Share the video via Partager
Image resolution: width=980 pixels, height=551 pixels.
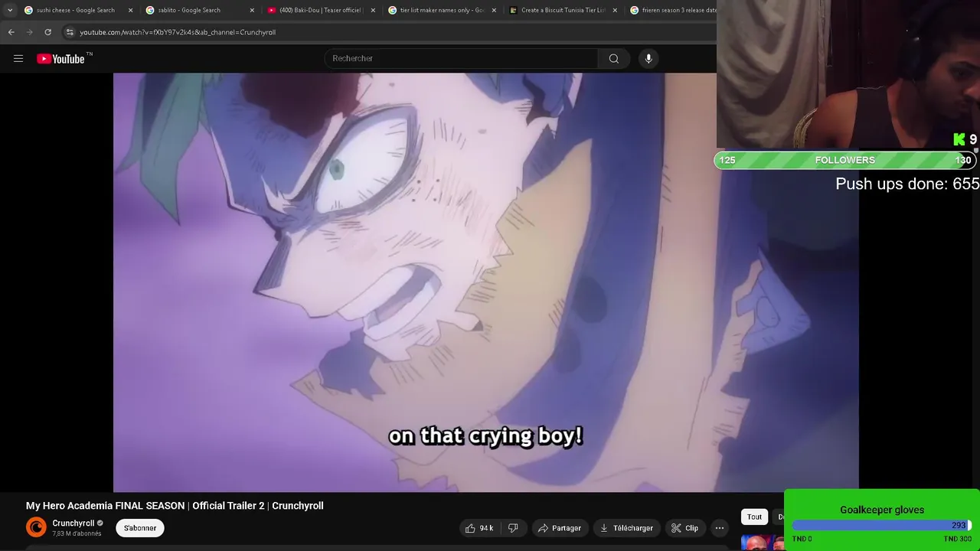point(560,528)
